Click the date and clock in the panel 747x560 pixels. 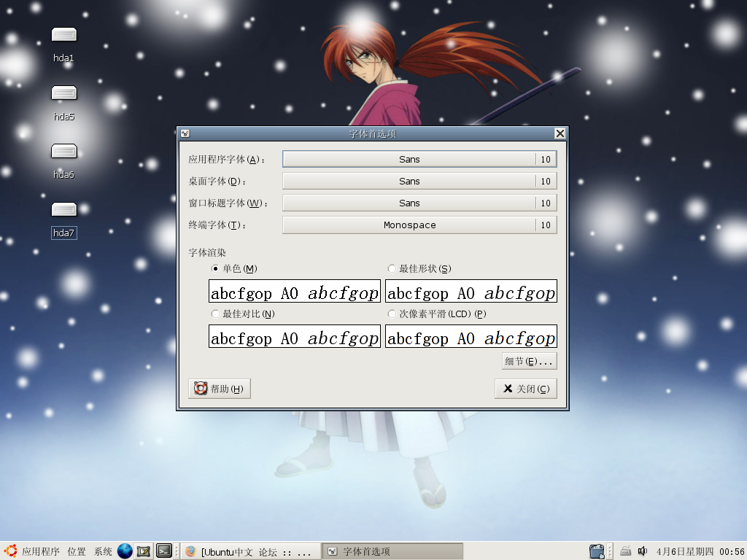(700, 551)
